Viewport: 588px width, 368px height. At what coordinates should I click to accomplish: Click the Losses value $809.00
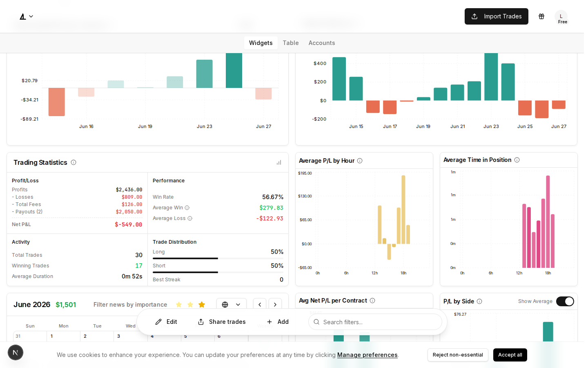click(x=132, y=197)
